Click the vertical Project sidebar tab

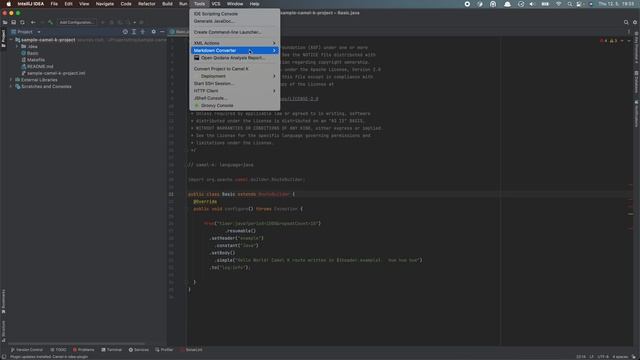coord(3,38)
